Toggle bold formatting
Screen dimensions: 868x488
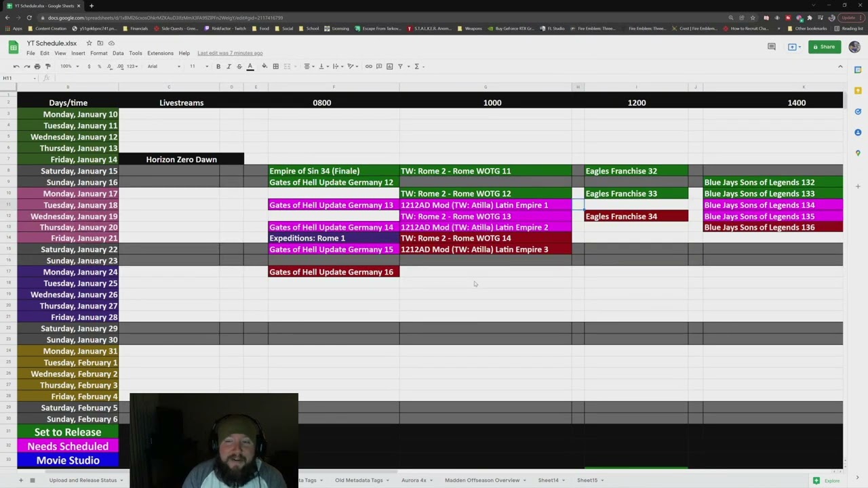[218, 66]
